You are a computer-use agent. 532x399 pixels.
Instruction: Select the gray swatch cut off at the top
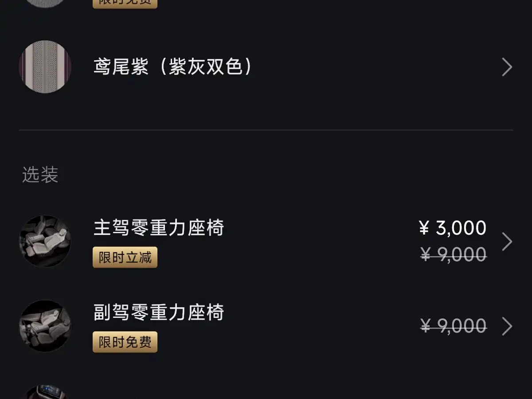pos(45,3)
